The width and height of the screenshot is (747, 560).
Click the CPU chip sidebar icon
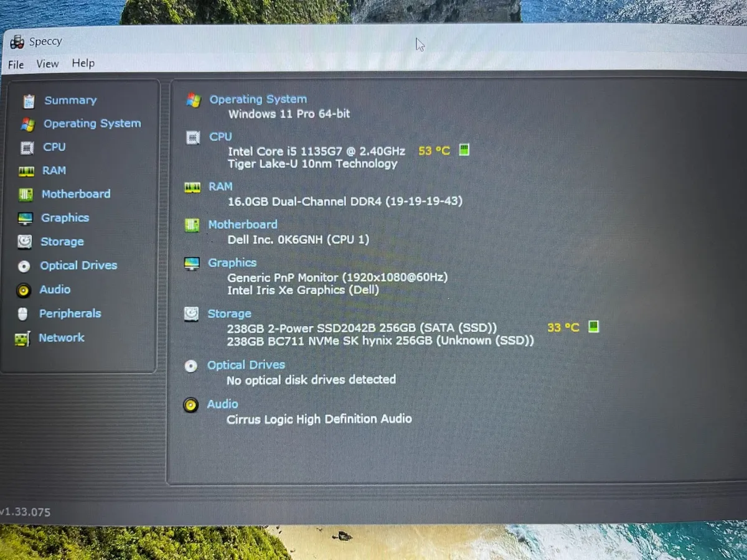tap(27, 148)
